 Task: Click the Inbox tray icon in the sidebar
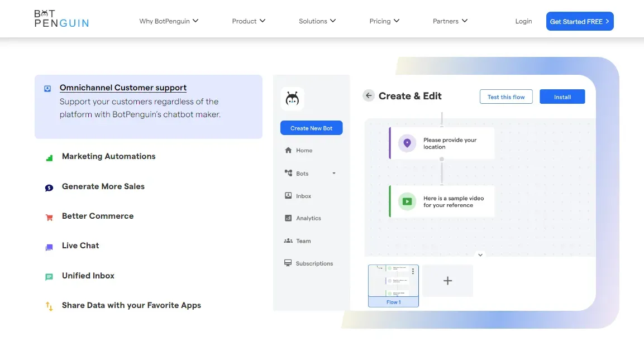pyautogui.click(x=288, y=196)
